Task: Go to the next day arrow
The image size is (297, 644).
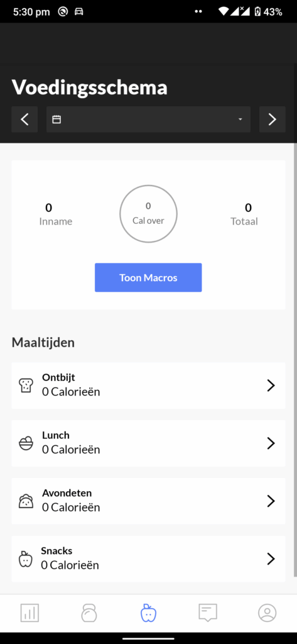Action: 273,119
